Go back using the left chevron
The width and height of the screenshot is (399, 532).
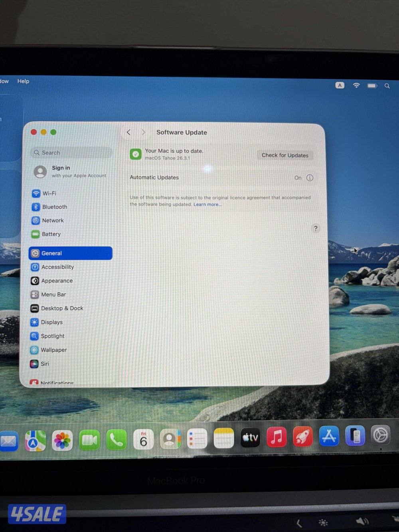click(128, 133)
